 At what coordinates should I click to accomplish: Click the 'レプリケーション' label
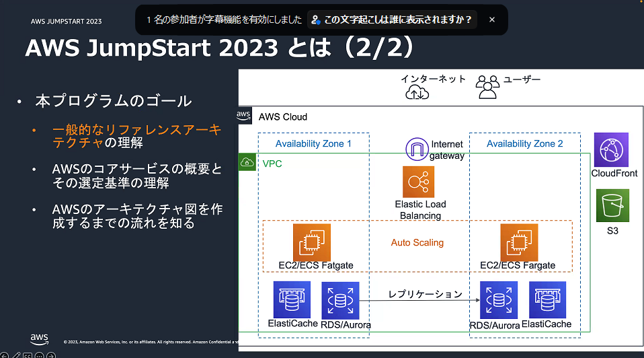[x=425, y=294]
